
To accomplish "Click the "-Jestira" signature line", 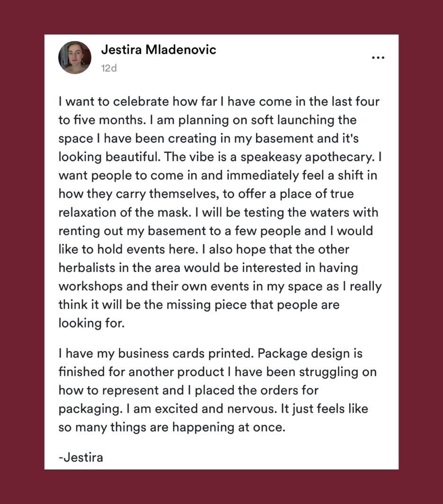I will (80, 458).
